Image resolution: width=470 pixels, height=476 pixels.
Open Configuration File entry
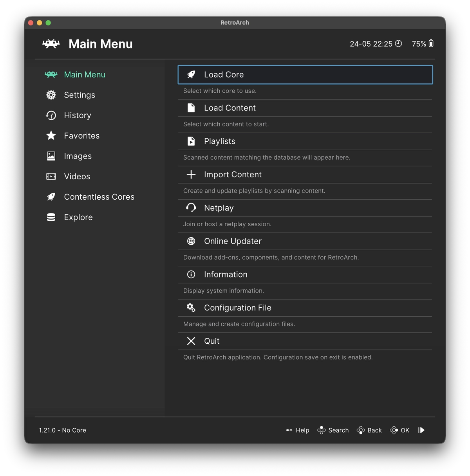click(305, 308)
